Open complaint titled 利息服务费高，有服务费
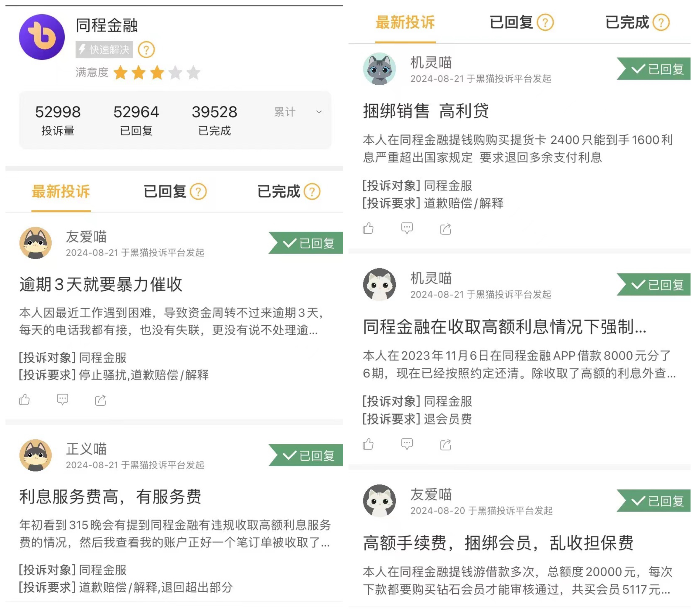 click(x=110, y=496)
